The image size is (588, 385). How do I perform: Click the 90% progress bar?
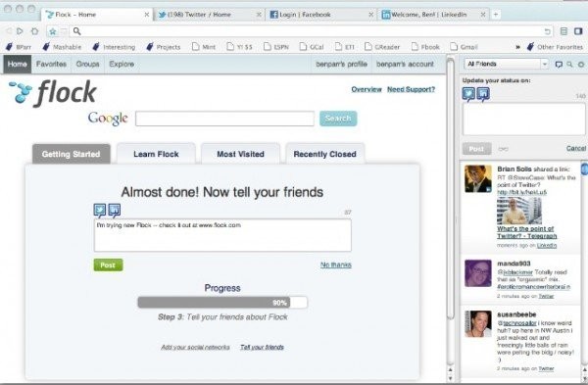pyautogui.click(x=222, y=302)
